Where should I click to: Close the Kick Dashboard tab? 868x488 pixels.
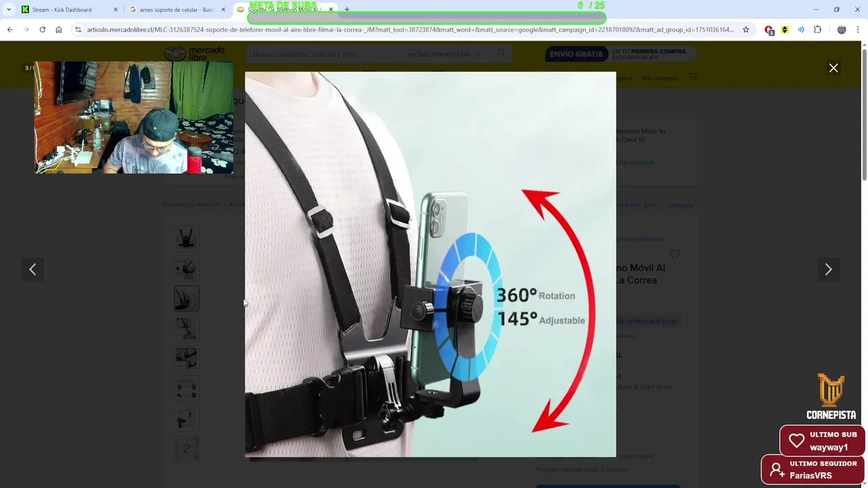[115, 9]
